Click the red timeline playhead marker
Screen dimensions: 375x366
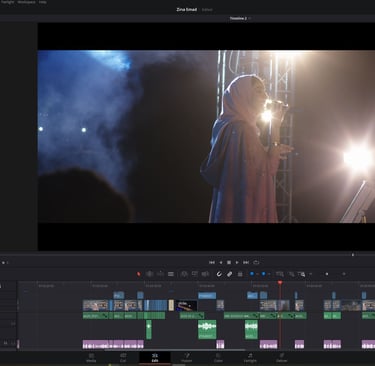[280, 283]
